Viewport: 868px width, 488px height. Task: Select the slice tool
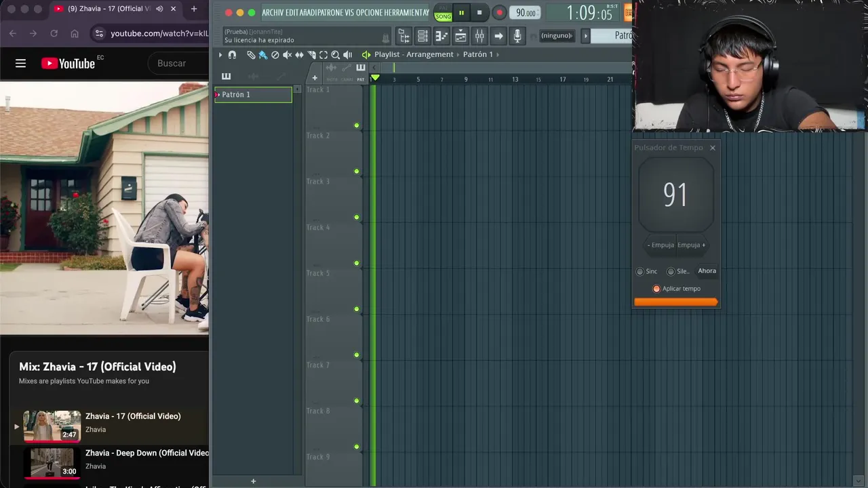(x=311, y=55)
